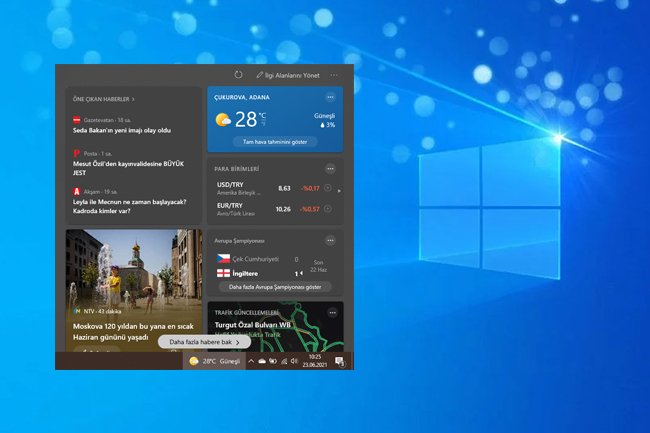Open the EUR/TRY currency row
This screenshot has height=433, width=650.
point(274,209)
